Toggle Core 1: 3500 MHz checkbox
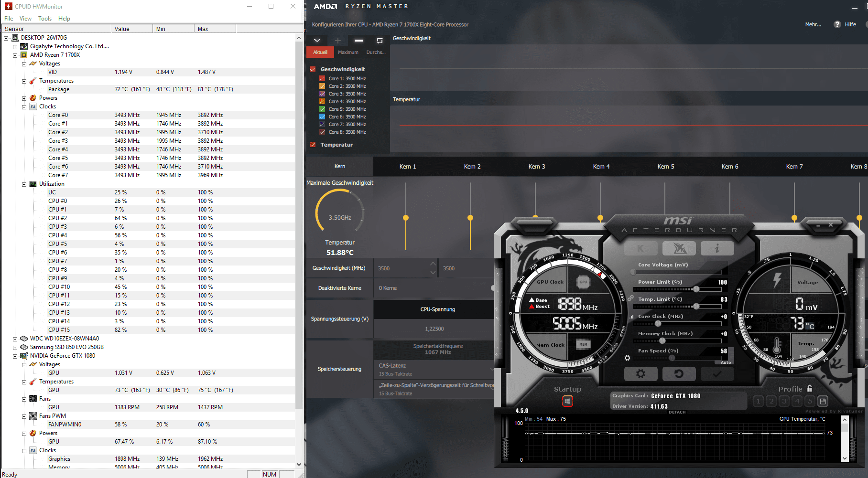 (x=322, y=79)
